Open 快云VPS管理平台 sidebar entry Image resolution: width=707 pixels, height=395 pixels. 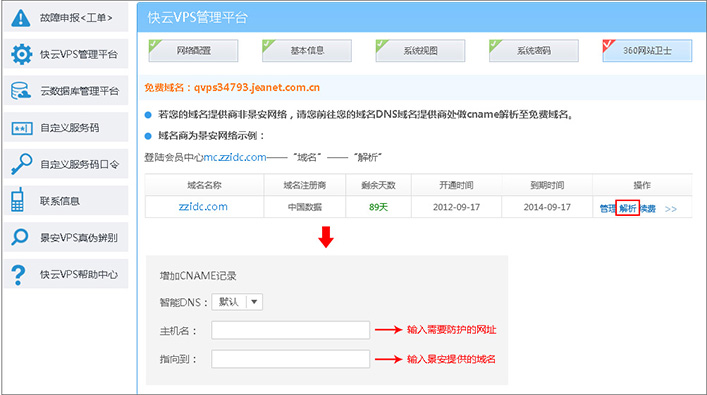coord(66,54)
